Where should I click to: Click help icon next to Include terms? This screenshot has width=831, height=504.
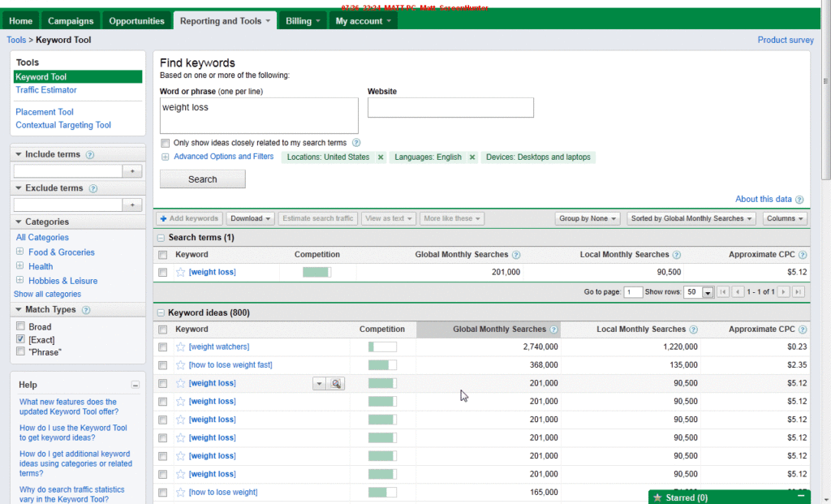[90, 154]
